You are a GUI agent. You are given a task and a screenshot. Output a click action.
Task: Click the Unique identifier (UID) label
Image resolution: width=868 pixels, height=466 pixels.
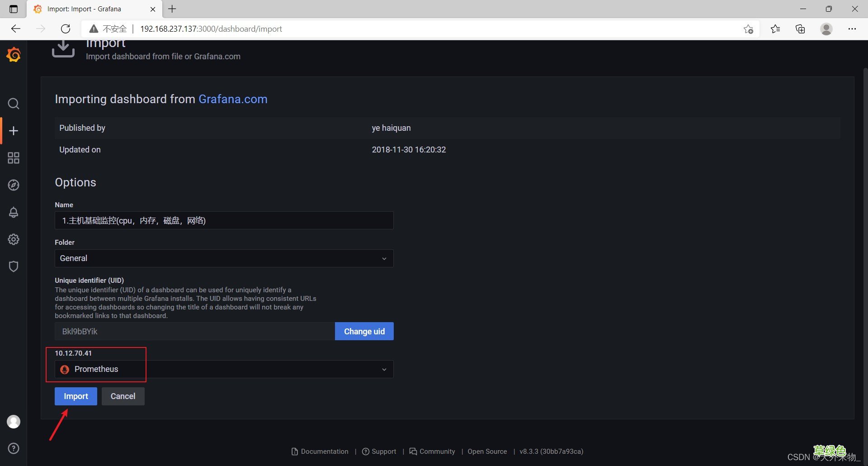tap(89, 281)
